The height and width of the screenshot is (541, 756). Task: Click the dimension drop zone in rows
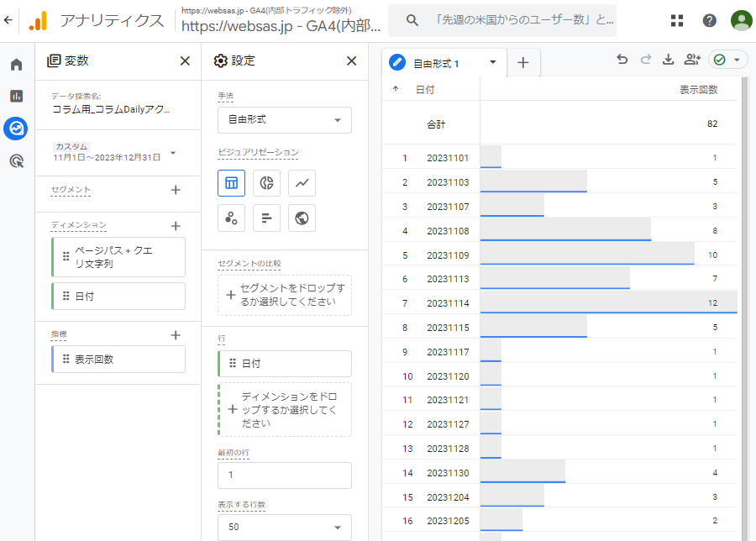point(285,410)
